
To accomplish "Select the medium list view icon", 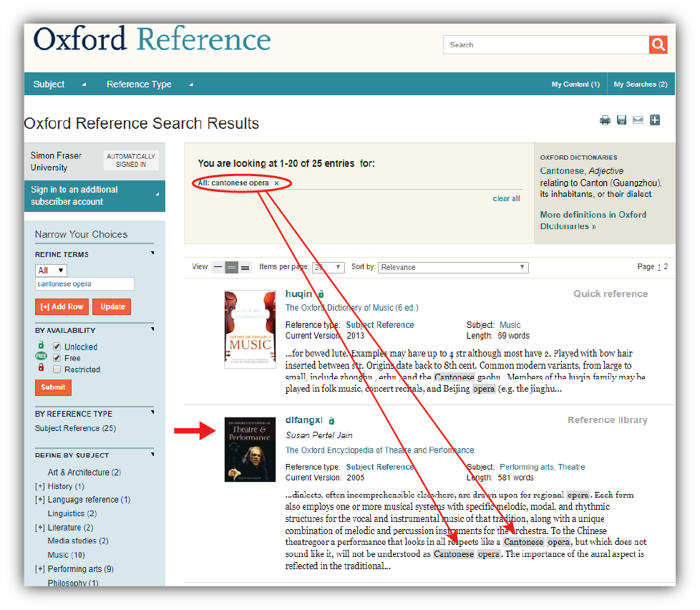I will point(231,267).
